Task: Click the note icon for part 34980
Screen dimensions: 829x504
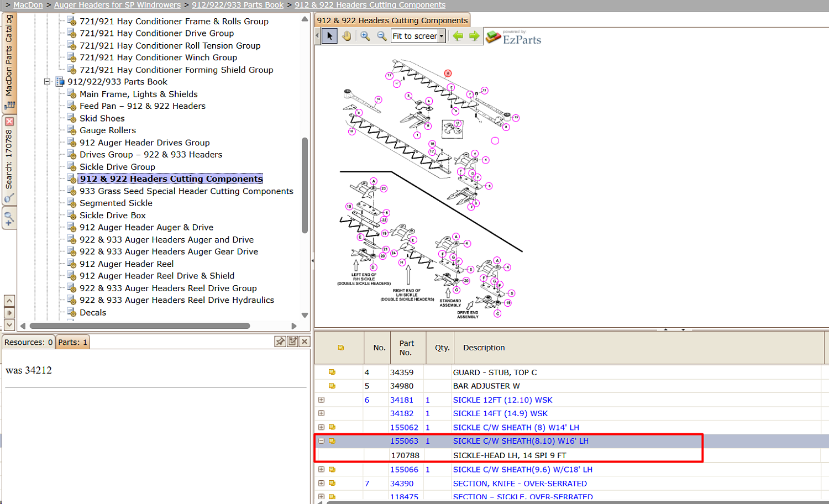Action: pyautogui.click(x=332, y=386)
